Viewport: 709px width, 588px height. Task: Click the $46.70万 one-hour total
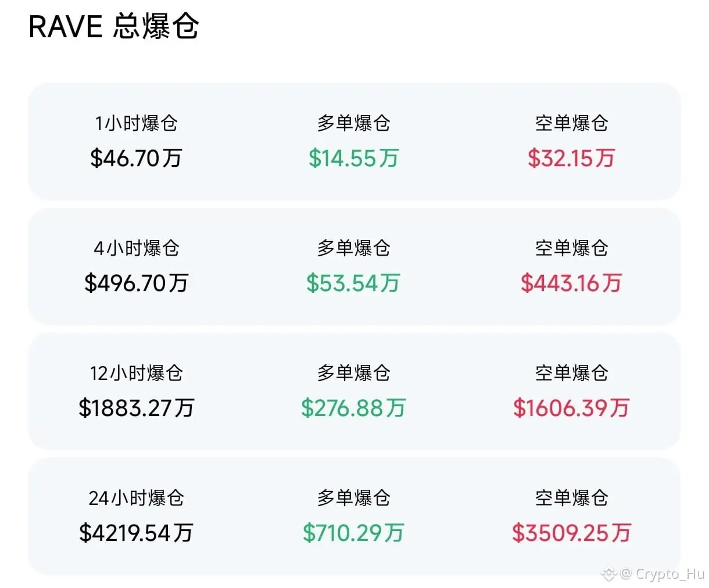pos(136,158)
